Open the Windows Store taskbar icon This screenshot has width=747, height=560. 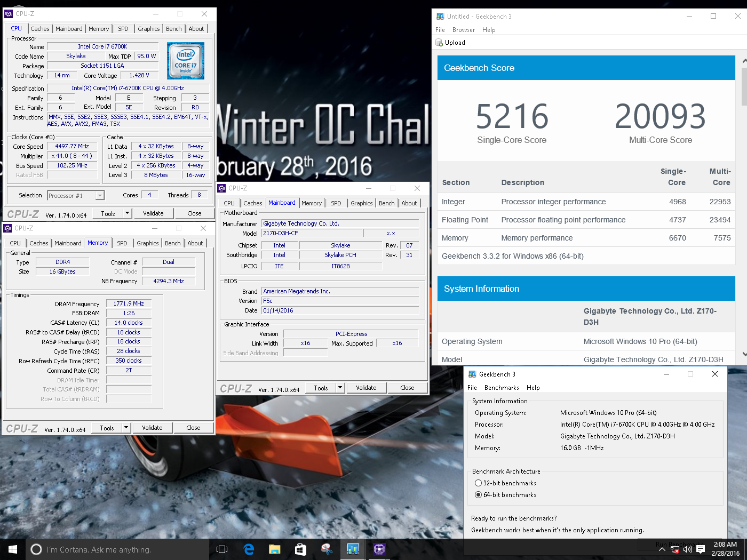[300, 549]
